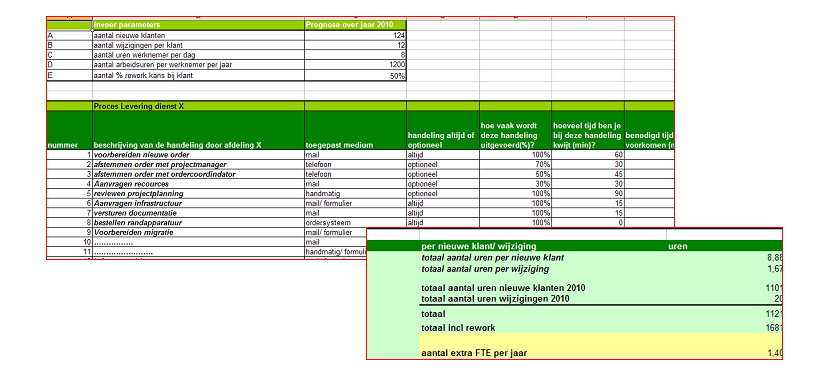The image size is (821, 376).
Task: Select the 'aantal nieuwe klanten' value cell 124
Action: click(354, 36)
